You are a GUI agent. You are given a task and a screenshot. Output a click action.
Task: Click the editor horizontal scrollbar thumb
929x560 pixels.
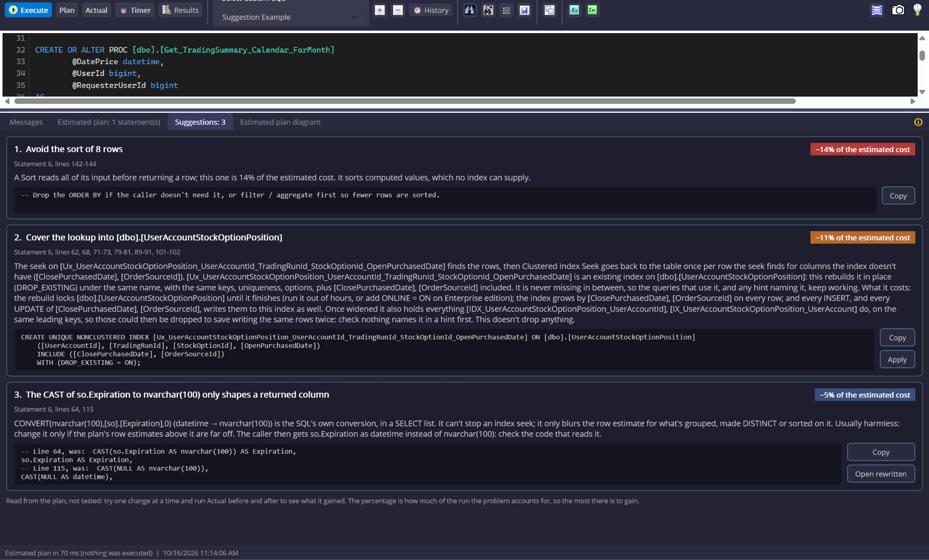coord(405,101)
